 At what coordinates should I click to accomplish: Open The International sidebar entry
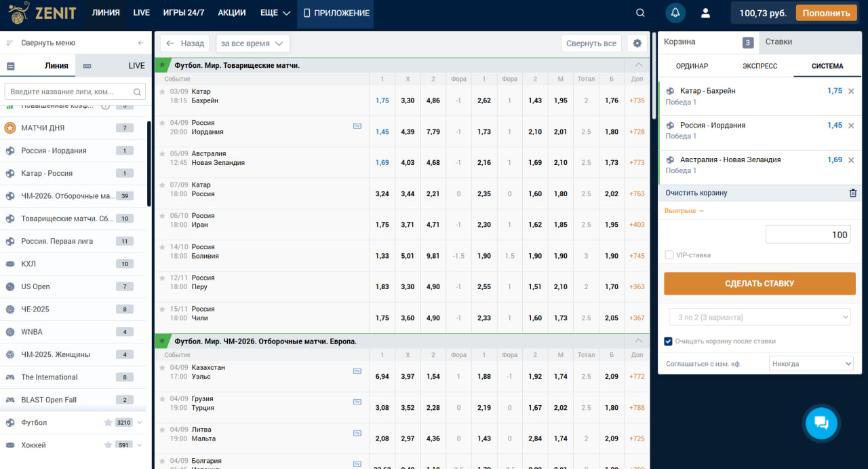(73, 377)
